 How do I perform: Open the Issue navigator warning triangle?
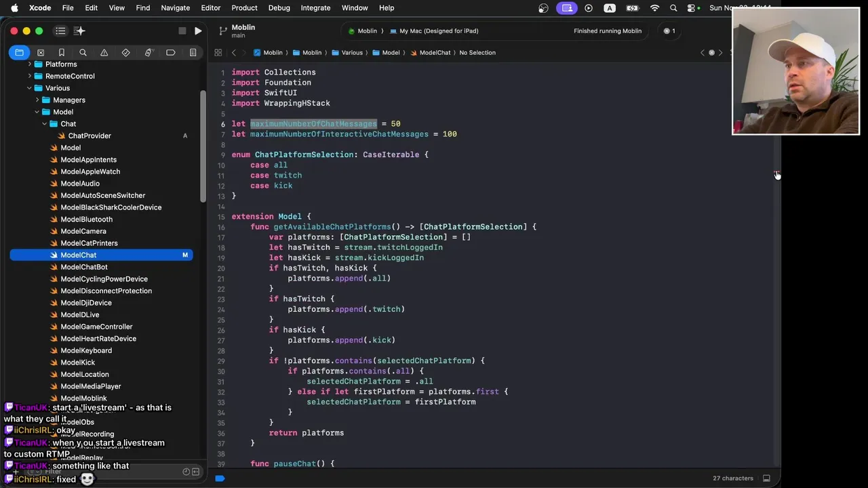(x=104, y=52)
